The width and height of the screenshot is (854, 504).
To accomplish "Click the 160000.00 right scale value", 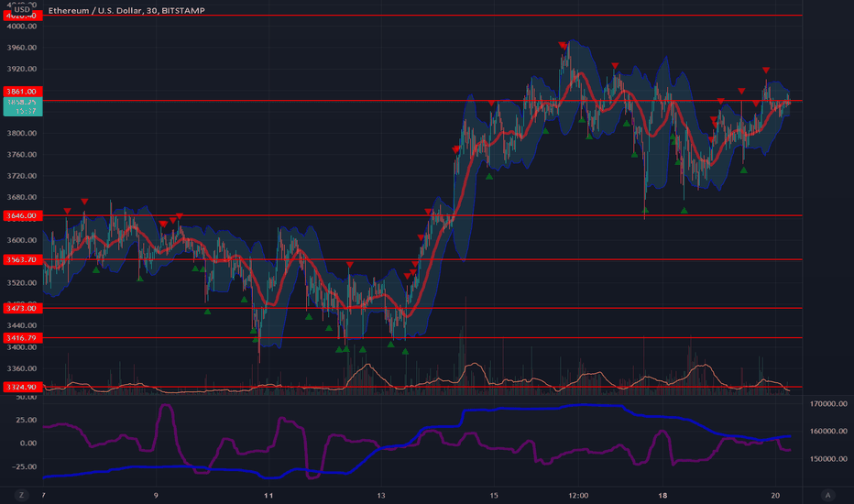I will click(x=828, y=431).
